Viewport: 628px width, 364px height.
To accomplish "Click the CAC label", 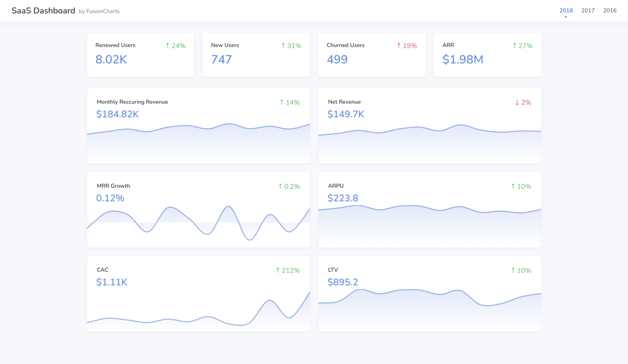I will 102,269.
